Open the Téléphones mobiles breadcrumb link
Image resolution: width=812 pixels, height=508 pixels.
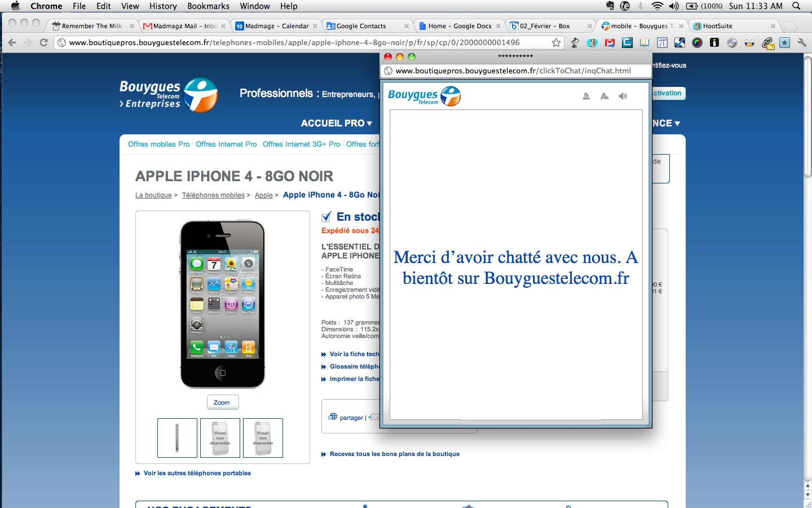213,195
